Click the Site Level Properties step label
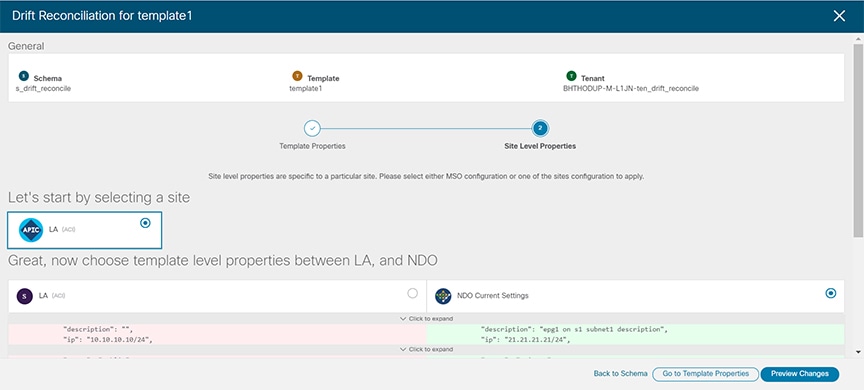The image size is (864, 390). 540,147
